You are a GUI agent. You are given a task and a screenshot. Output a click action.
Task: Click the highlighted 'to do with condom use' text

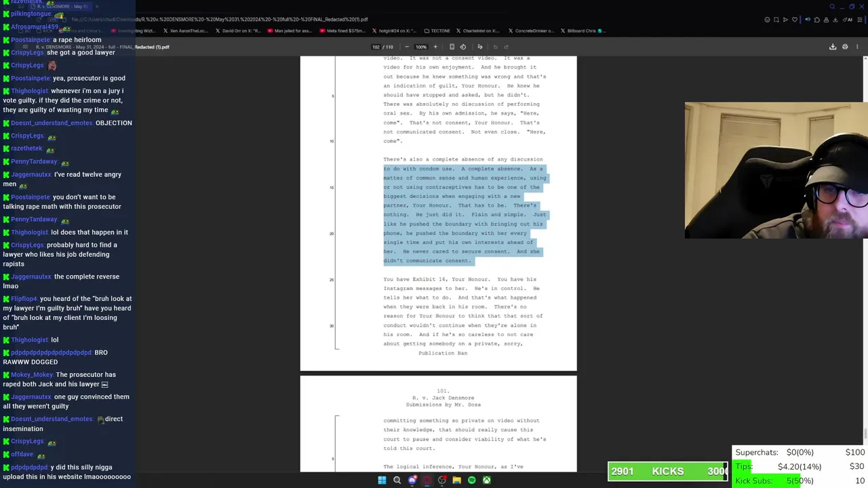418,169
